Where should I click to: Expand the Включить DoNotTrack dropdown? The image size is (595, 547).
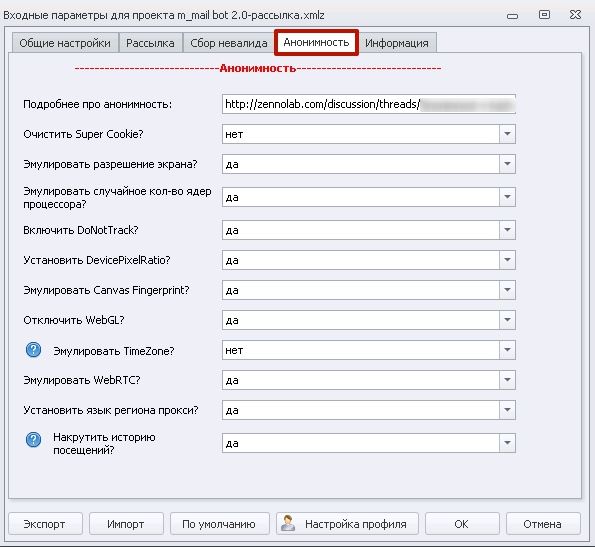click(507, 230)
